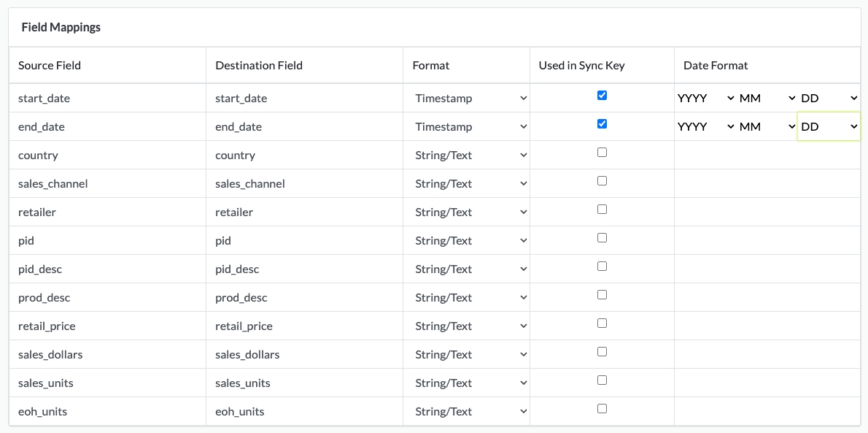Check the pid sync key box
Viewport: 868px width, 433px height.
[602, 238]
